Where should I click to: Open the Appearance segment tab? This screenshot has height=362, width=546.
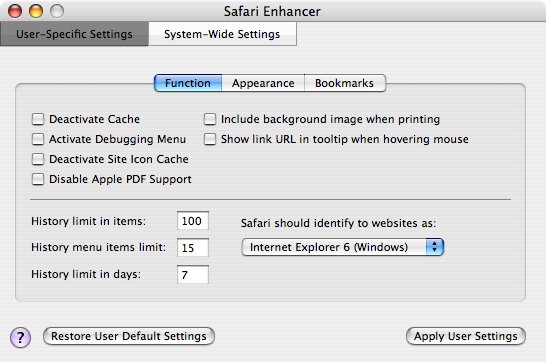click(263, 83)
